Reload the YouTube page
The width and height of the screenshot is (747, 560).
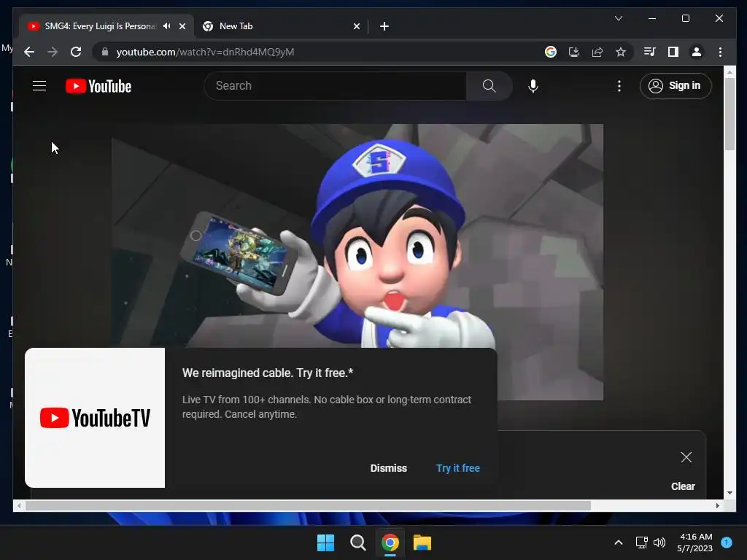pyautogui.click(x=76, y=52)
